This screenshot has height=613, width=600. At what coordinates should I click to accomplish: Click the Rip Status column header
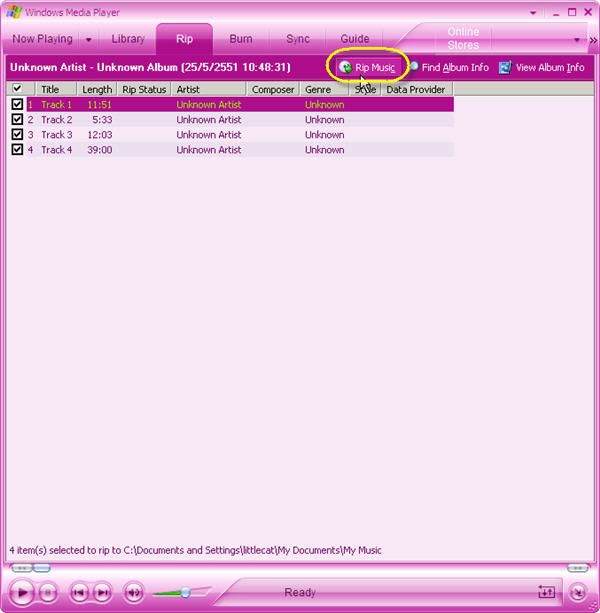coord(144,89)
